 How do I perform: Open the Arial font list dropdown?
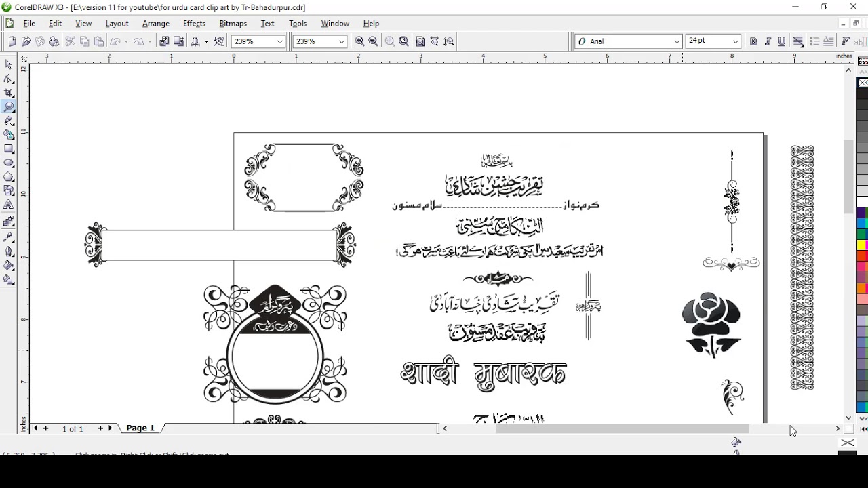[x=677, y=41]
